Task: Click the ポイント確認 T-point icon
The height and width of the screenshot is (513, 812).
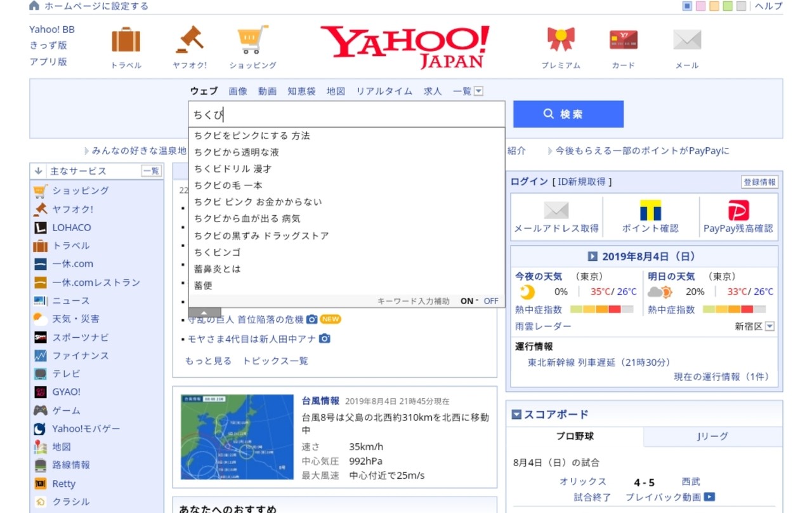Action: (650, 210)
